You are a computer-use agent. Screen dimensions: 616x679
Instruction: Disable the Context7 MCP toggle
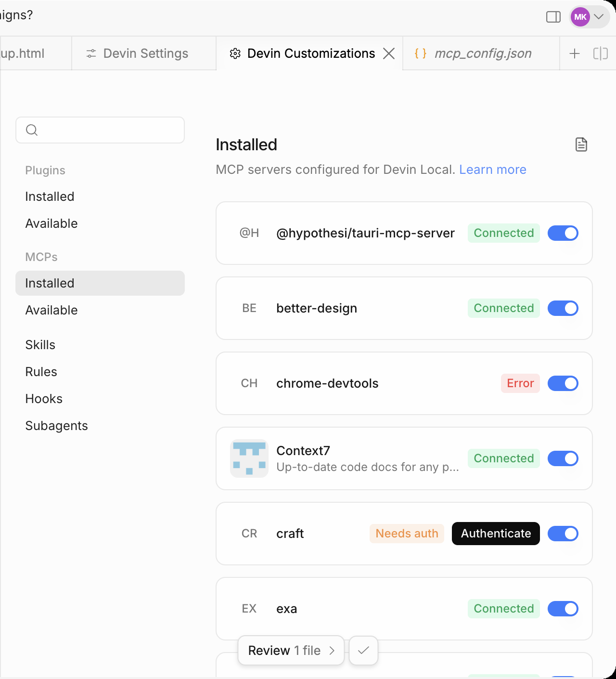(x=563, y=458)
